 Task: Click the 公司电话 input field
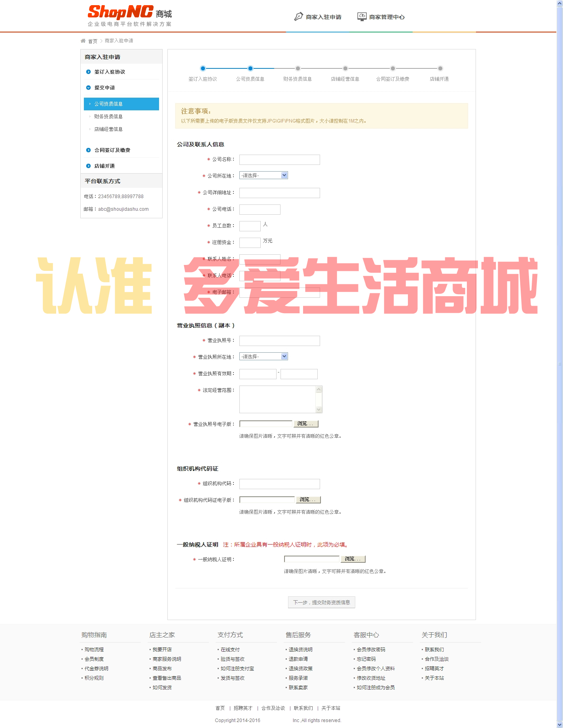coord(260,210)
